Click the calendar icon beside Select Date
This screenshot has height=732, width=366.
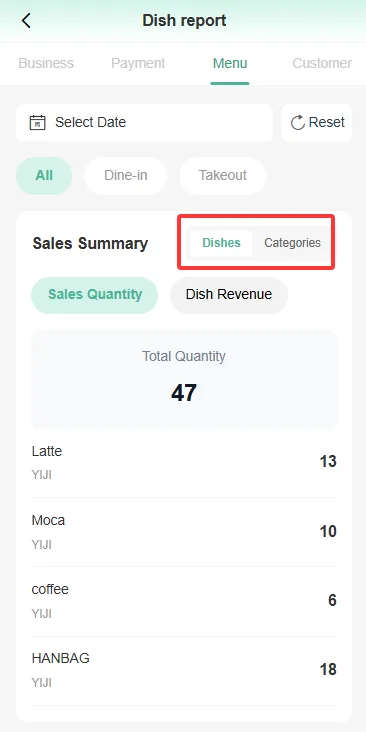[x=37, y=123]
